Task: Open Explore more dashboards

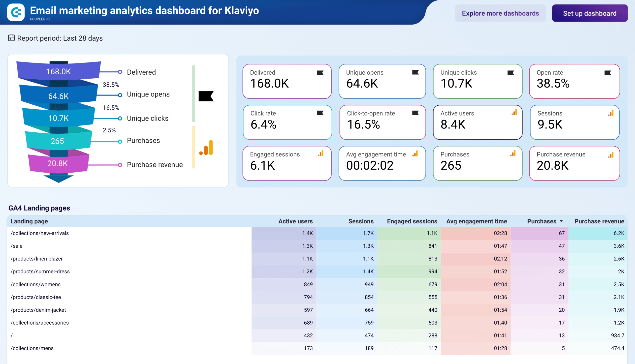Action: 500,13
